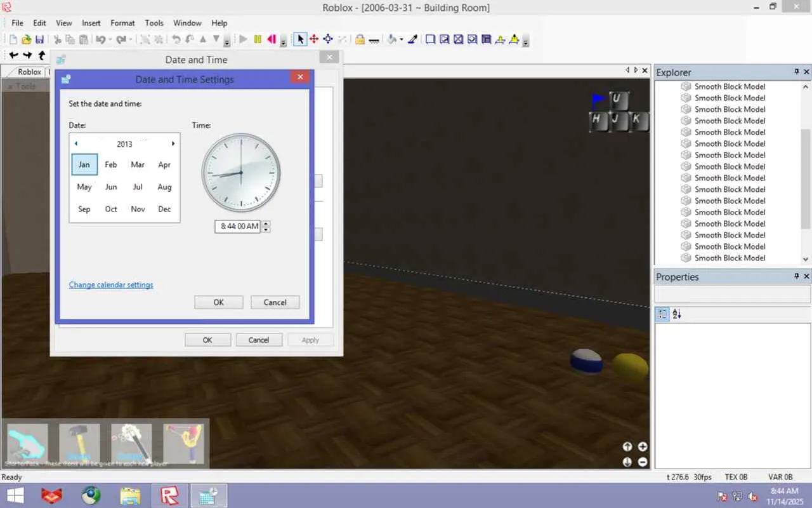Click the New document toolbar icon
The image size is (812, 508).
click(13, 39)
